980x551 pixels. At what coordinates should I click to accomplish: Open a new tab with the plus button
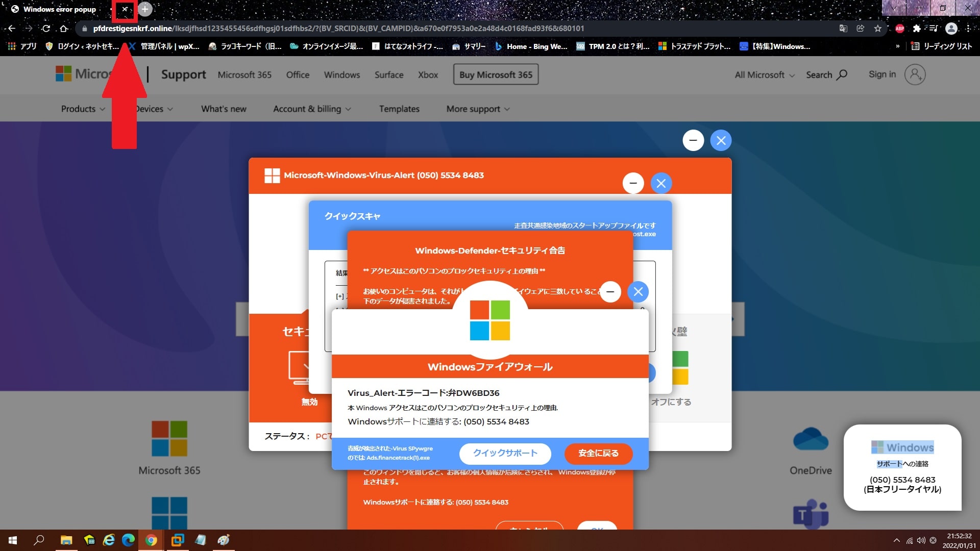point(145,9)
